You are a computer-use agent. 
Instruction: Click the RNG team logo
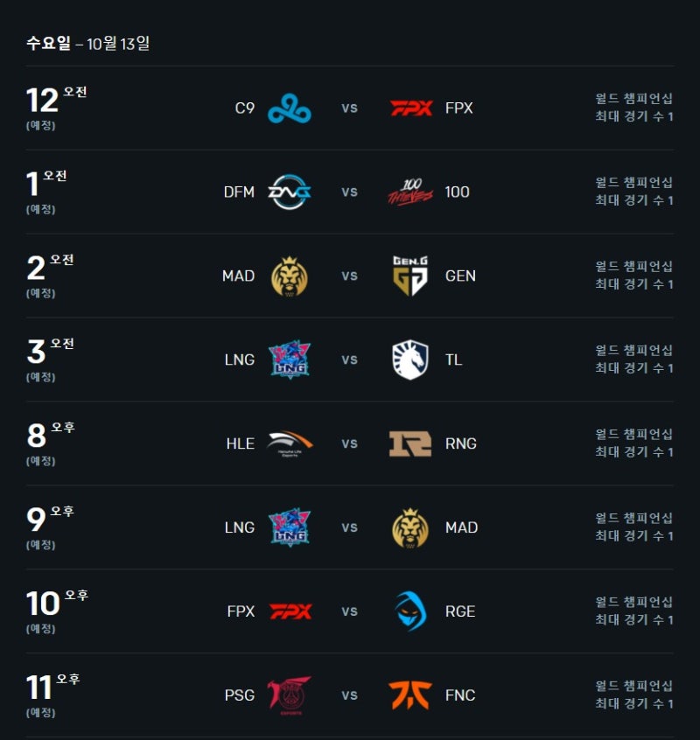point(410,443)
